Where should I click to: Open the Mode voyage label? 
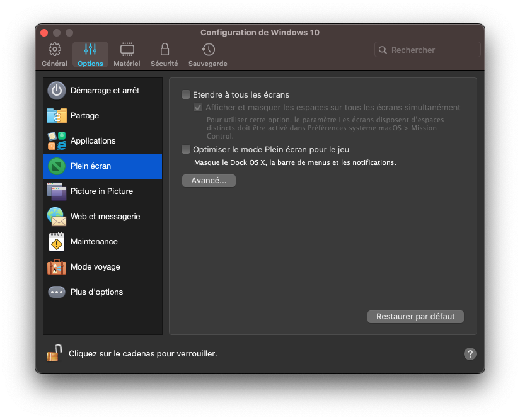point(95,266)
